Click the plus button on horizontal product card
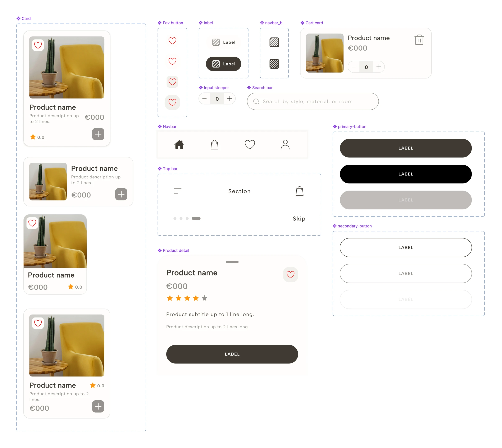This screenshot has height=448, width=502. point(121,194)
